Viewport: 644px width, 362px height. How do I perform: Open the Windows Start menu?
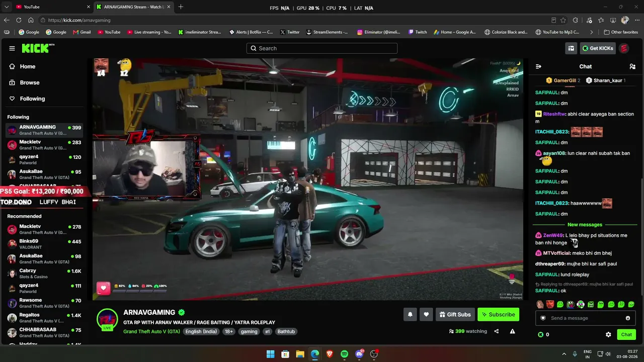[271, 354]
